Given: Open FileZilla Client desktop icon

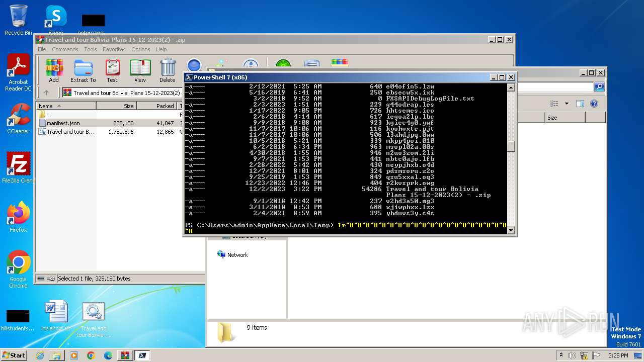Looking at the screenshot, I should point(18,167).
